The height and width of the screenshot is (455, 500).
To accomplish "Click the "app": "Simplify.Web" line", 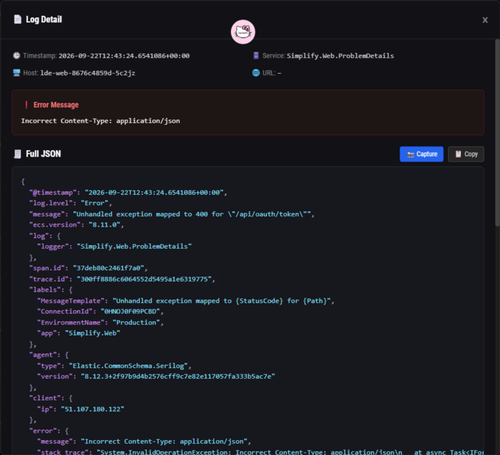I will pyautogui.click(x=79, y=333).
